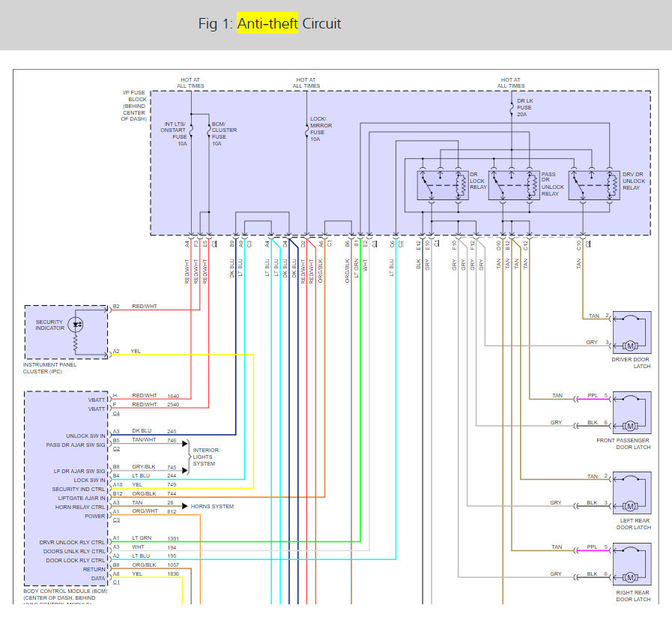
Task: Click INSTRUMENT PANEL CLUSTER (IPC) caption
Action: (49, 368)
